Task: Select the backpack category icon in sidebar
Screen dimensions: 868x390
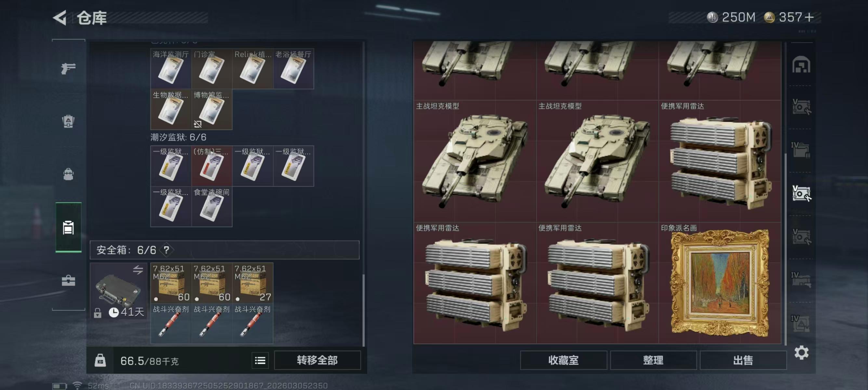Action: tap(68, 175)
